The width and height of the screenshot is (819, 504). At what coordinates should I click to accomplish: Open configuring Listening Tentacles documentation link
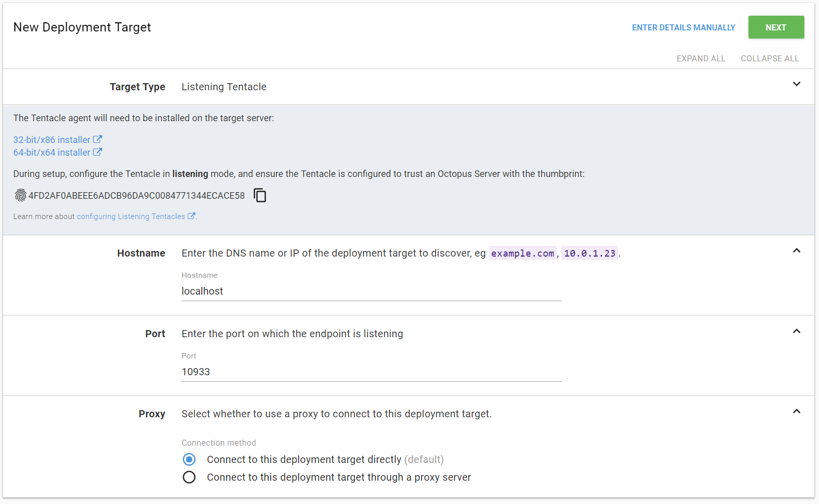pyautogui.click(x=131, y=217)
